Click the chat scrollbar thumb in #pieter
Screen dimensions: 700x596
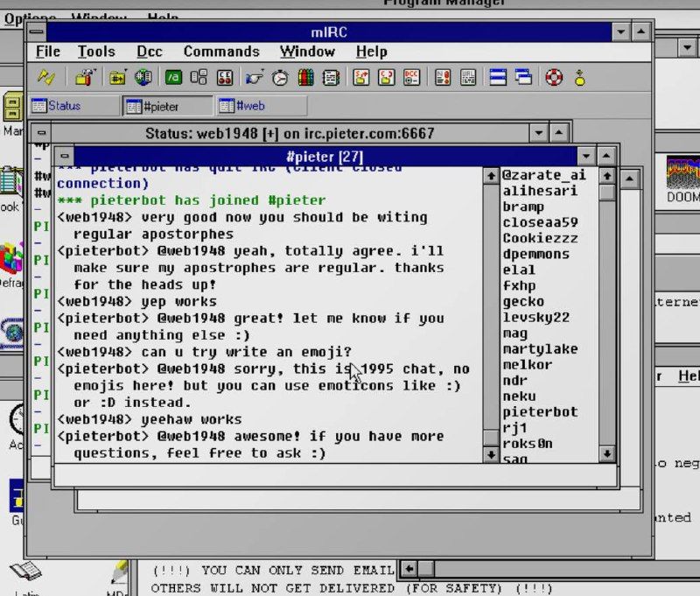click(x=491, y=438)
